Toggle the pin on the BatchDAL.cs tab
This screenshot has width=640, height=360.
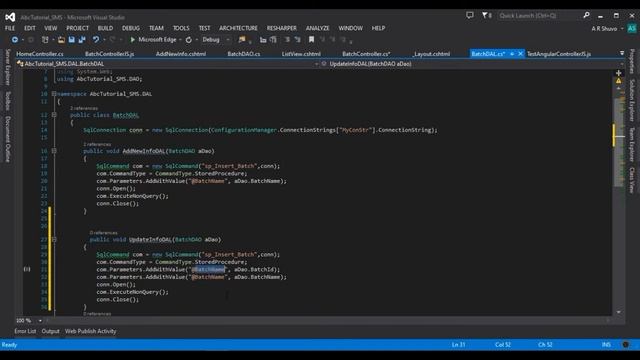pos(512,54)
